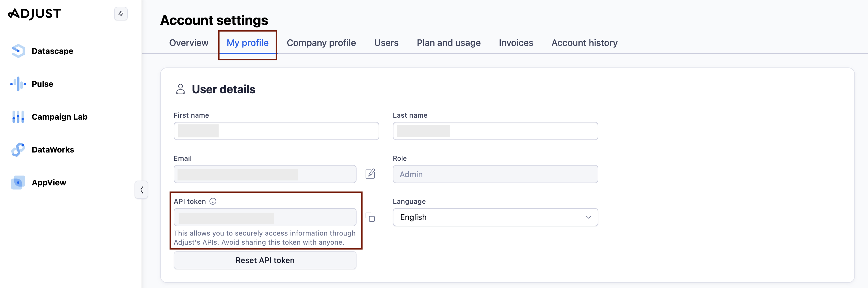Switch to the Overview tab
Image resolution: width=868 pixels, height=288 pixels.
tap(189, 43)
